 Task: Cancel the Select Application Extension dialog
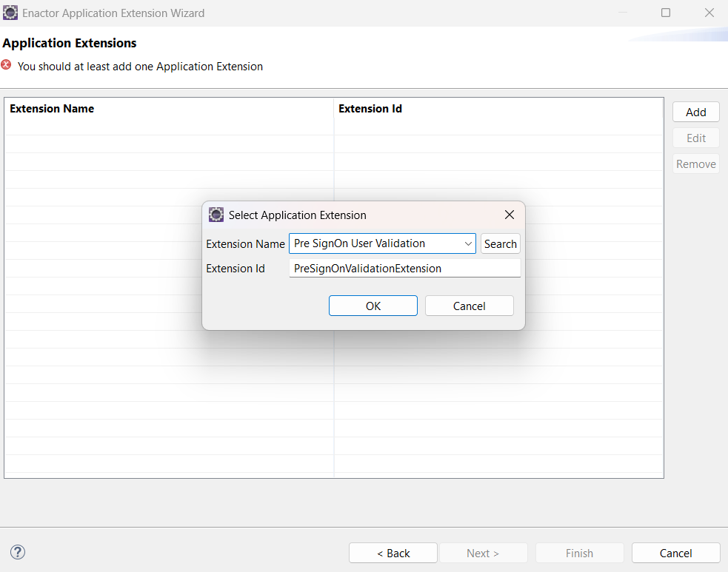pyautogui.click(x=469, y=305)
